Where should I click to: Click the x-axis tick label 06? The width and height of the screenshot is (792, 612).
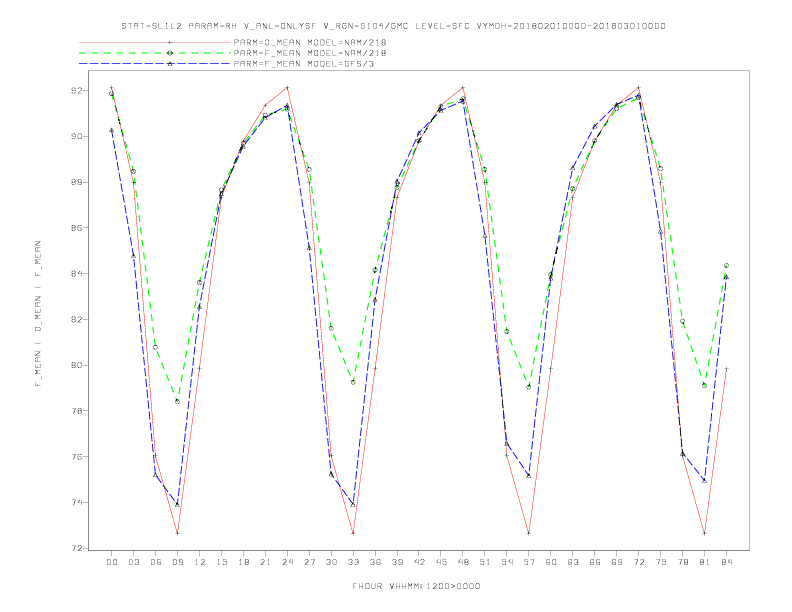tap(156, 562)
